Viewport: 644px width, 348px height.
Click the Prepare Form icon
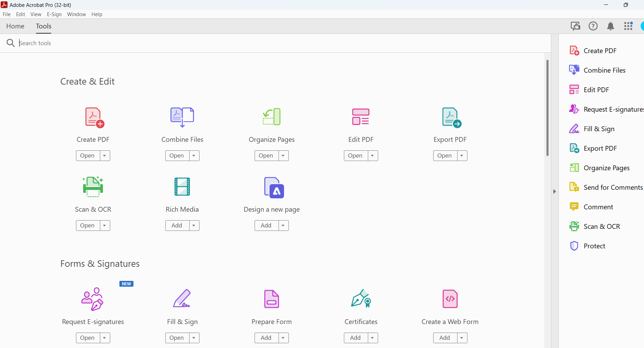[272, 299]
